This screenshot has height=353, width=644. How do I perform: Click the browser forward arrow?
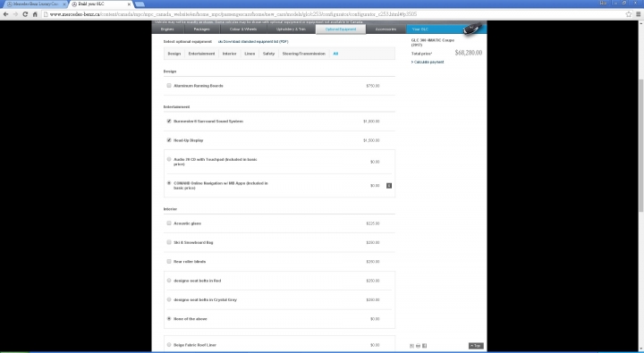coord(15,14)
